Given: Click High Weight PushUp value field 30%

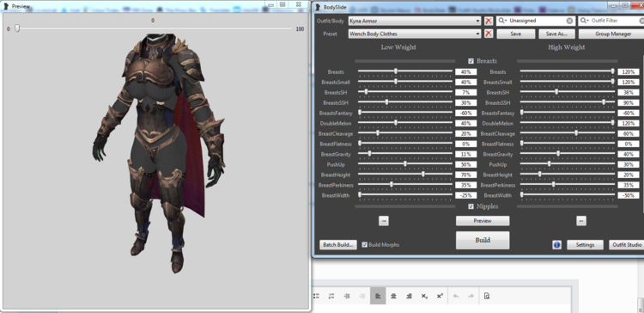Looking at the screenshot, I should (x=629, y=164).
